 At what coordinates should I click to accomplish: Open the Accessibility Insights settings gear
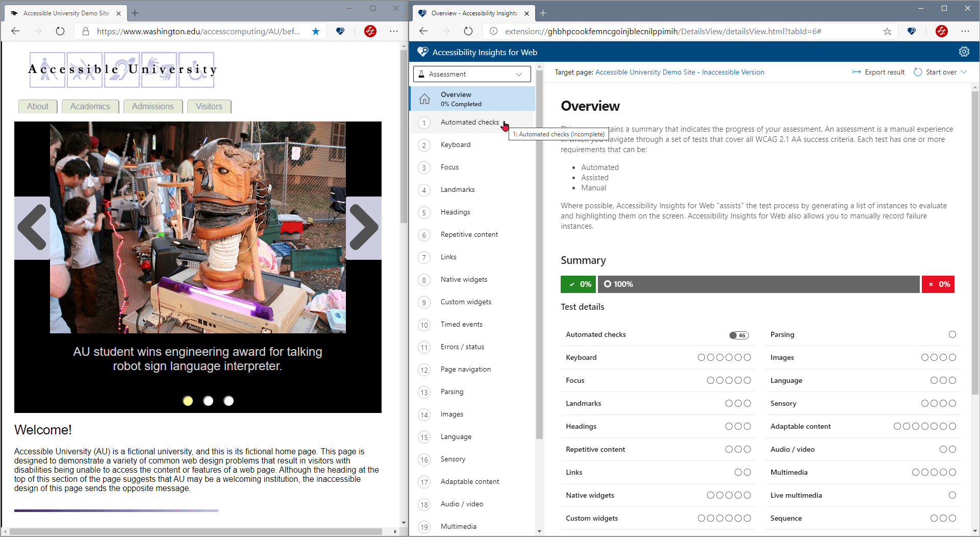964,52
